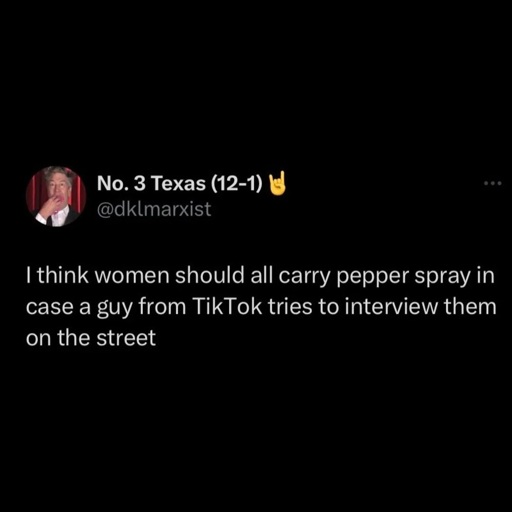512x512 pixels.
Task: Click the display name No. 3 Texas (12-1)
Action: tap(180, 183)
